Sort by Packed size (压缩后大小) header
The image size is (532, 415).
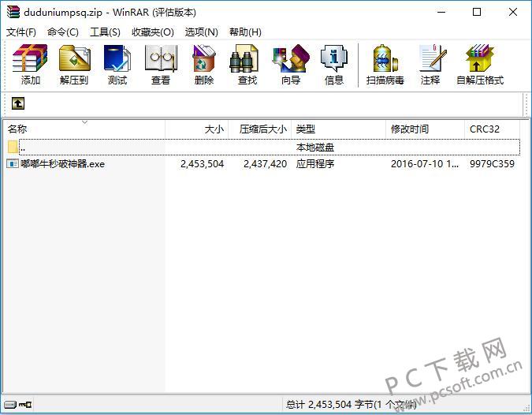pyautogui.click(x=260, y=129)
